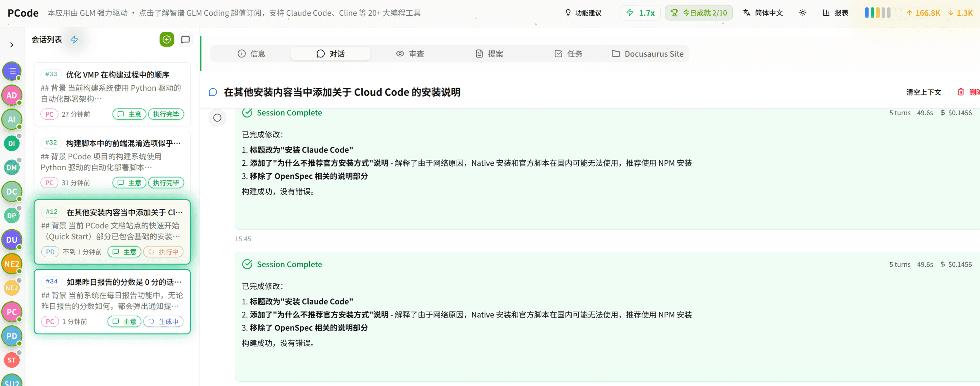
Task: Open the 1.7x speed selector
Action: [640, 13]
